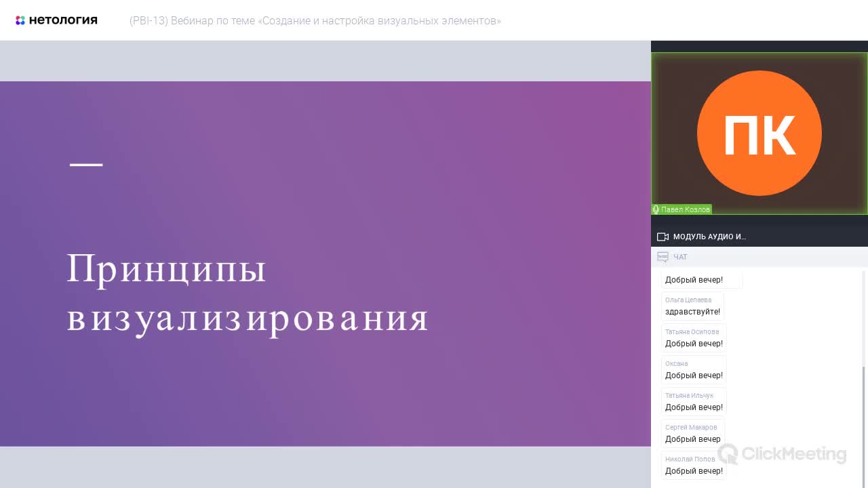This screenshot has height=488, width=868.
Task: Click Татьяна Осипова's name in chat
Action: click(x=691, y=332)
